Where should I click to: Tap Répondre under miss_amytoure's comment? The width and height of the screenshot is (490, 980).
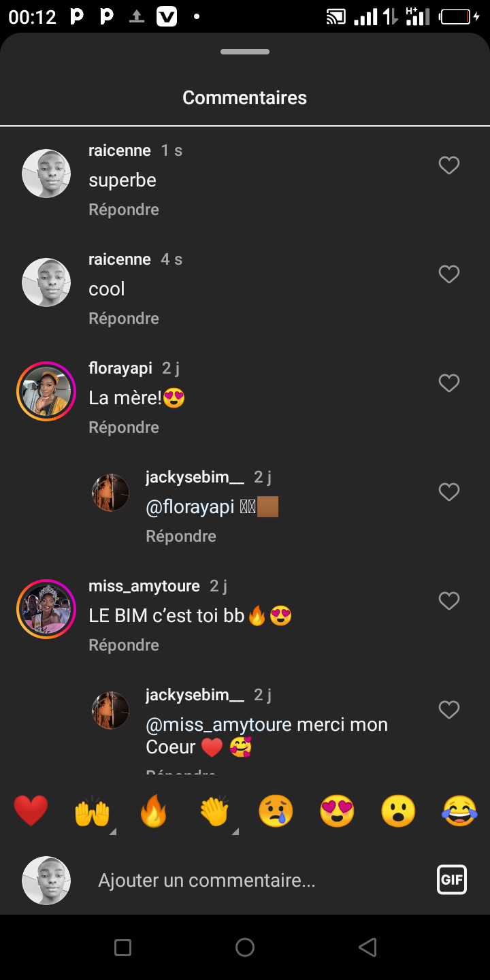click(x=124, y=645)
